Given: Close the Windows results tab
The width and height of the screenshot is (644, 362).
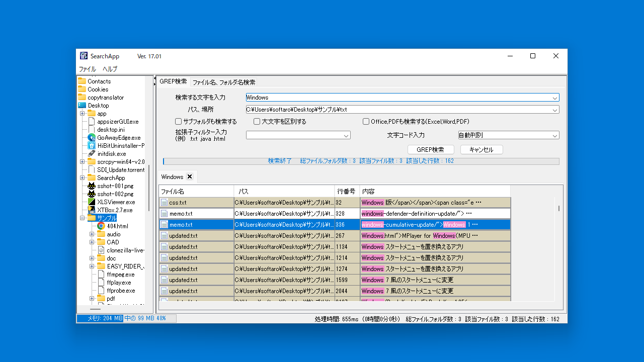Looking at the screenshot, I should [190, 176].
